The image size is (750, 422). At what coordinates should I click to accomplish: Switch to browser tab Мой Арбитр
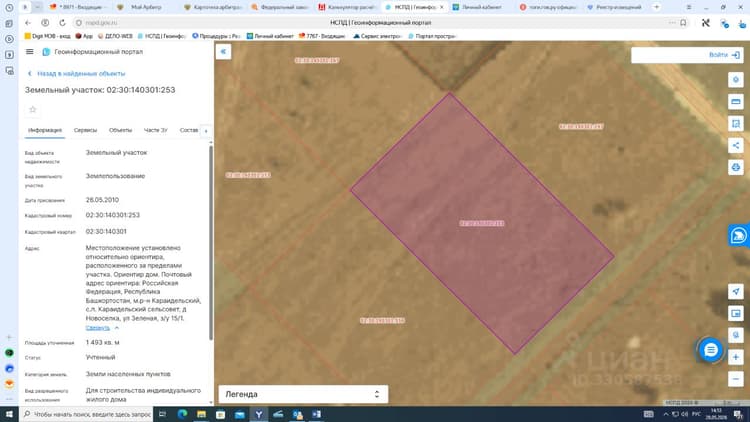tap(146, 7)
